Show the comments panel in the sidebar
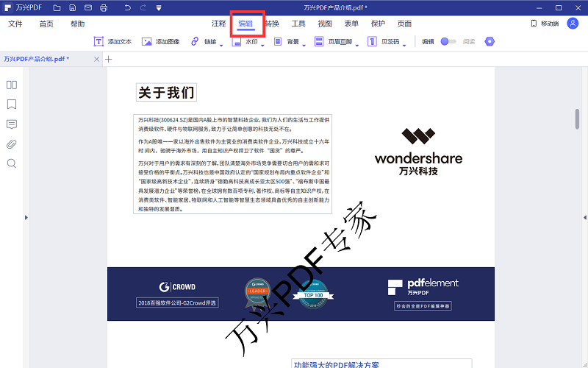The image size is (588, 368). pos(12,124)
